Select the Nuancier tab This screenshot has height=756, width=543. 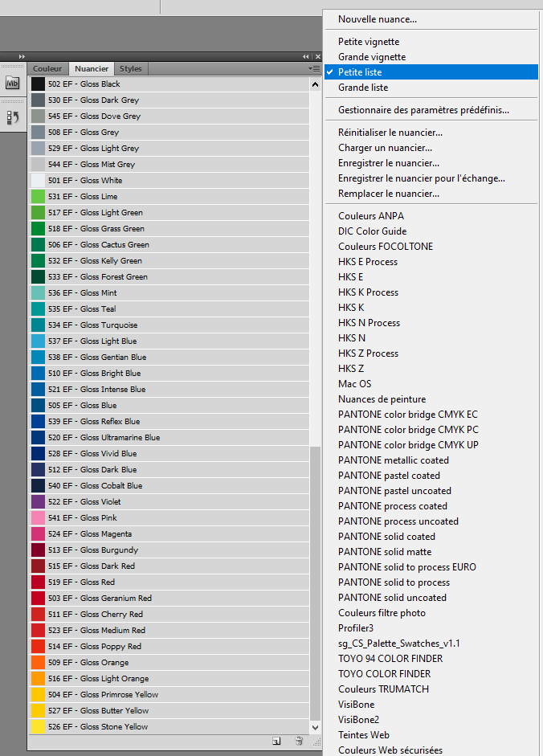(92, 68)
